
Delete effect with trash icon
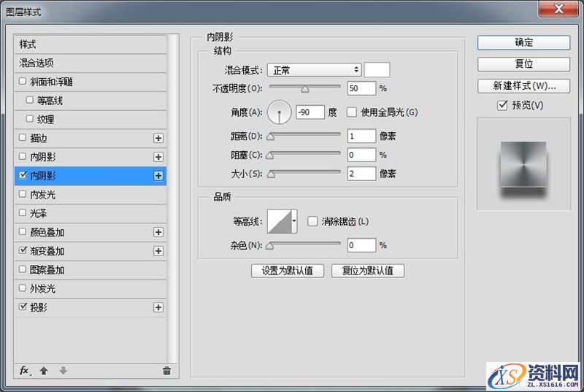167,370
